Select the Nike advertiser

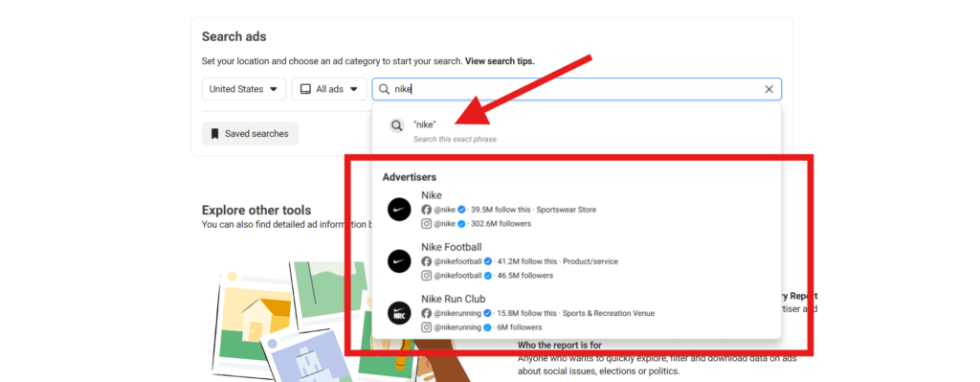click(576, 210)
